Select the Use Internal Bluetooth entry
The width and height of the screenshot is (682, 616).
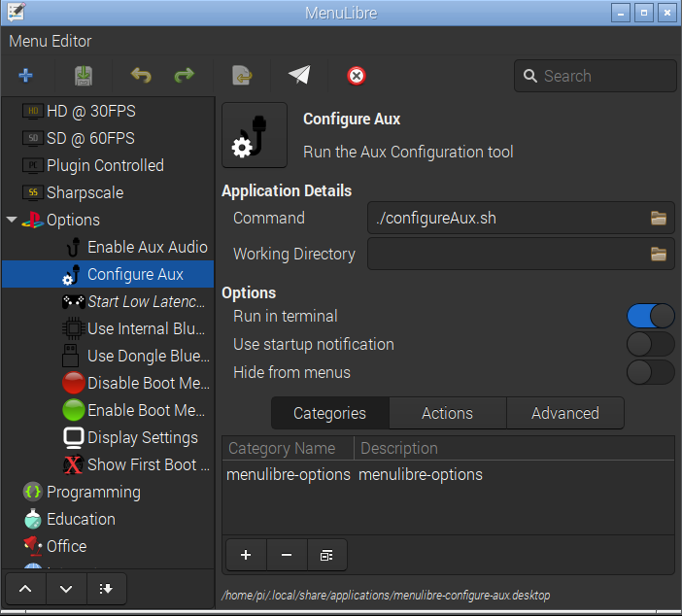click(108, 328)
